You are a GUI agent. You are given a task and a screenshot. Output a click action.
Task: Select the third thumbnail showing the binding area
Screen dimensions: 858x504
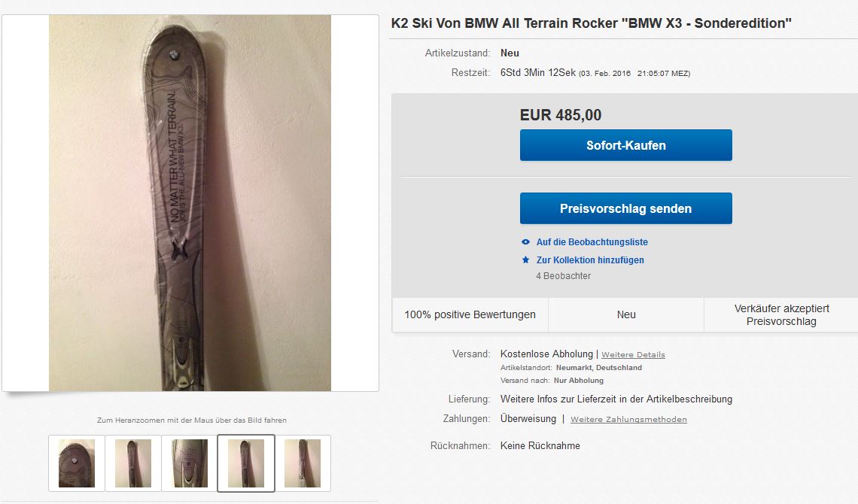(190, 463)
